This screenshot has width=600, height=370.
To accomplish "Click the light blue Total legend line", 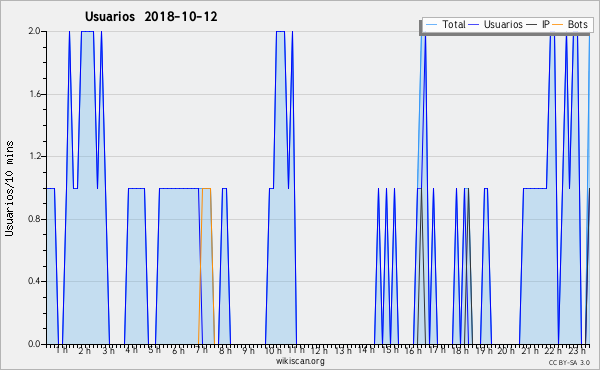I will (431, 25).
